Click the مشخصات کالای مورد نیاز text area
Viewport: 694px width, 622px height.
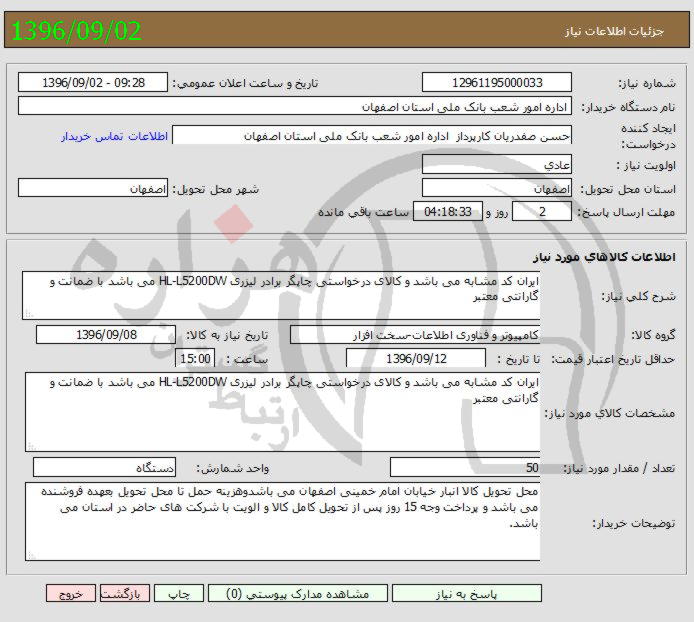(x=282, y=412)
